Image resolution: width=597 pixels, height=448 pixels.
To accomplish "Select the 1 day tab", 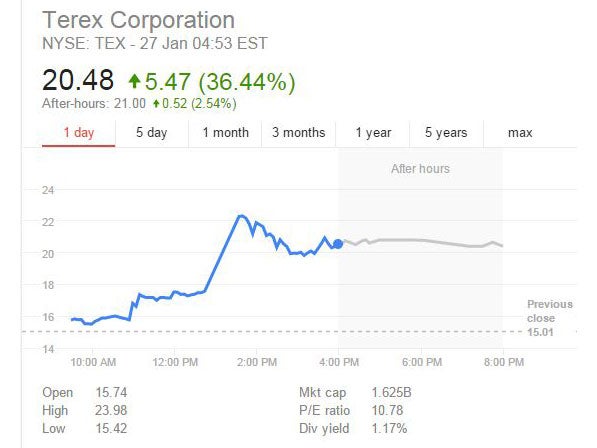I will coord(78,133).
